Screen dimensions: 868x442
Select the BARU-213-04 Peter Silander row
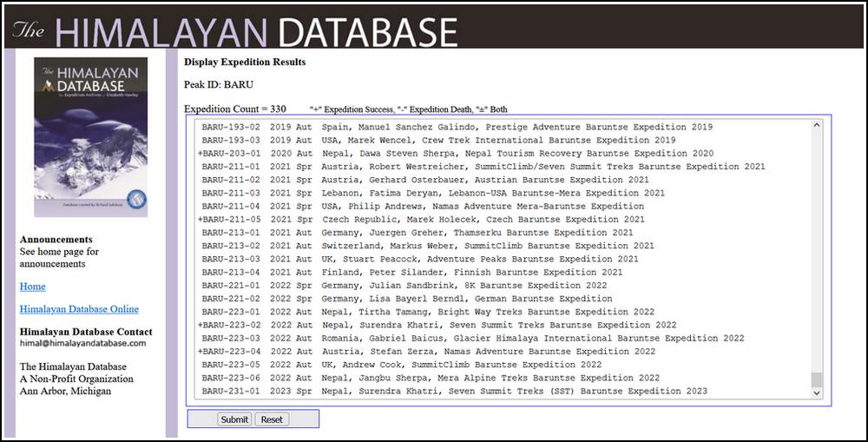click(503, 272)
